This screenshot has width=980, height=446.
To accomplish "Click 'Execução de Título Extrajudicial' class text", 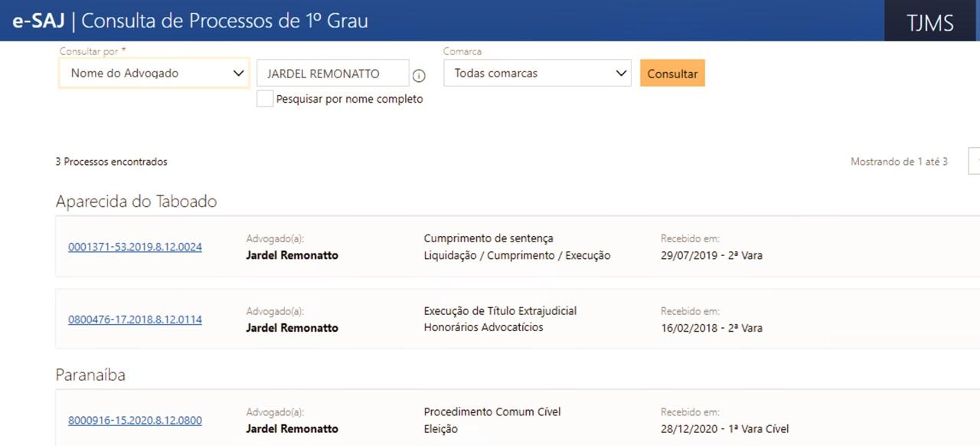I will coord(500,311).
